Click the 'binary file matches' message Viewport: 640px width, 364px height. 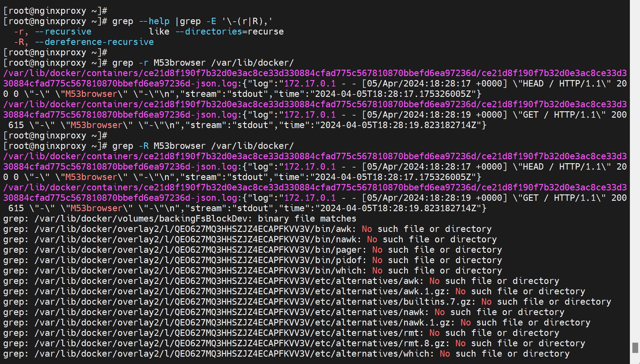pos(307,219)
